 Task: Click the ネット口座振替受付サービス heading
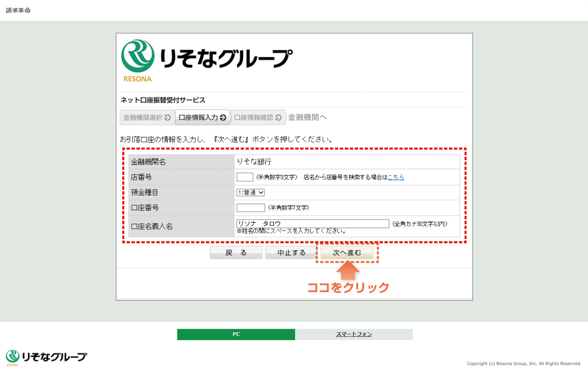163,100
